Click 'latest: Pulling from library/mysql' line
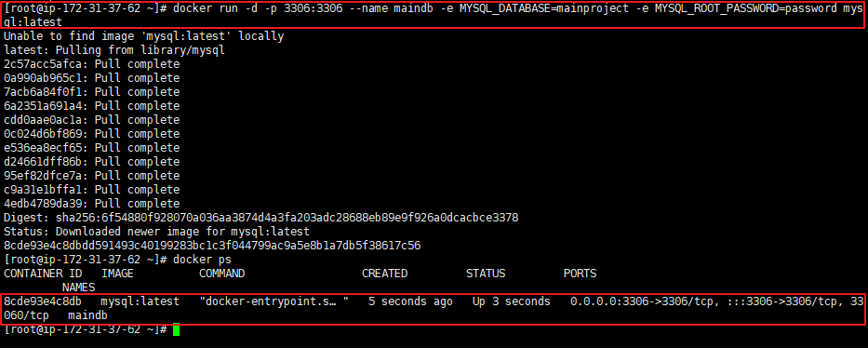868x348 pixels. point(114,50)
